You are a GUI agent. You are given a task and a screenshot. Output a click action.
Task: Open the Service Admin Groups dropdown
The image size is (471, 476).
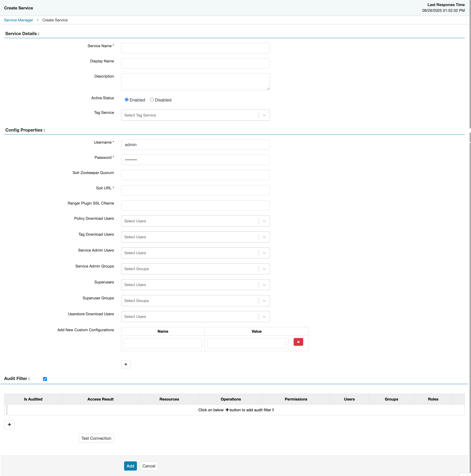click(x=264, y=269)
